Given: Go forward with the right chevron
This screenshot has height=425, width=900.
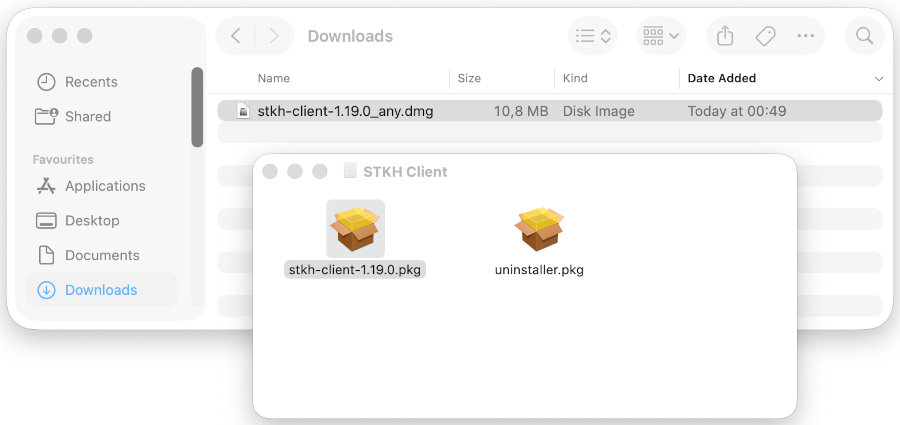Looking at the screenshot, I should pyautogui.click(x=273, y=36).
